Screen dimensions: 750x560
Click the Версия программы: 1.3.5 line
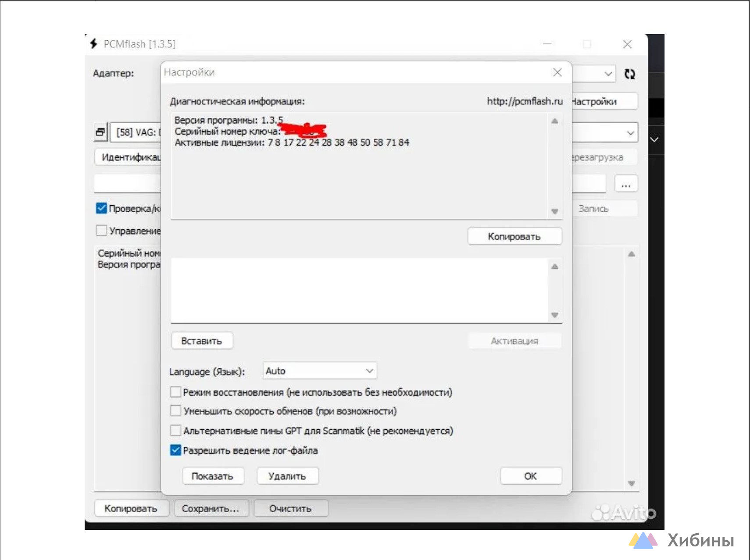[x=229, y=120]
